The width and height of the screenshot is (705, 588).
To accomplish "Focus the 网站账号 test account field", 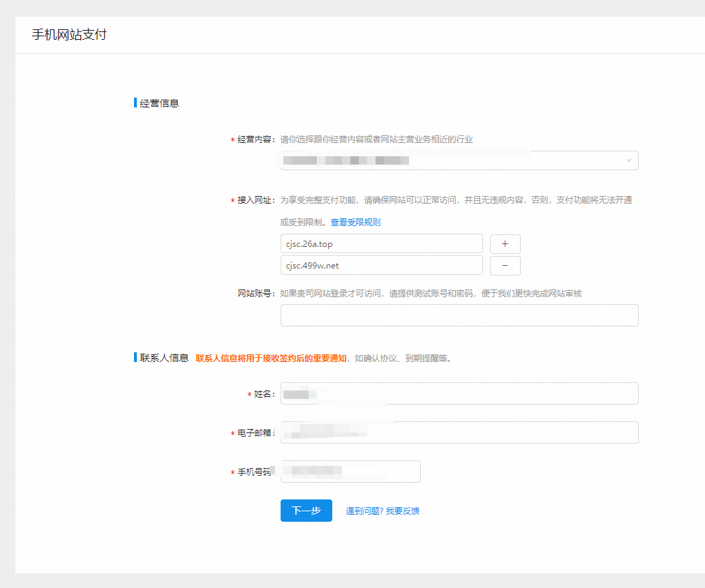I will point(459,315).
